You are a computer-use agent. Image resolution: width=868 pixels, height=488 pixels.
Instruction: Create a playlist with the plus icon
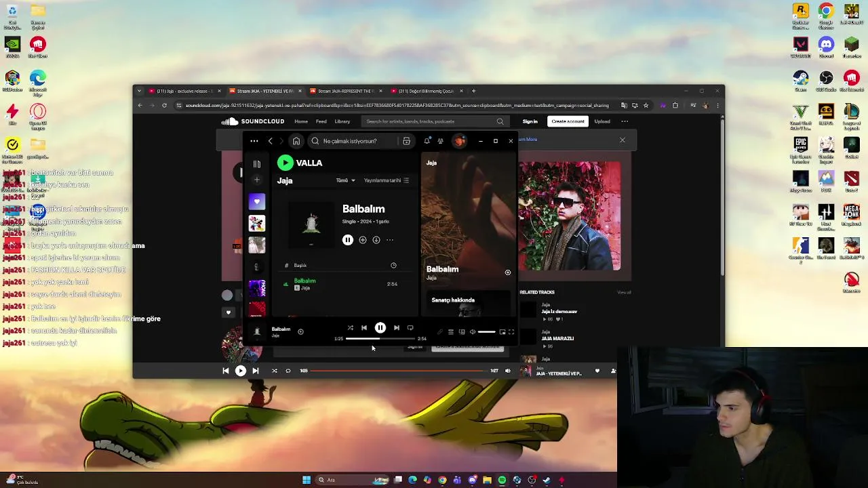point(257,180)
